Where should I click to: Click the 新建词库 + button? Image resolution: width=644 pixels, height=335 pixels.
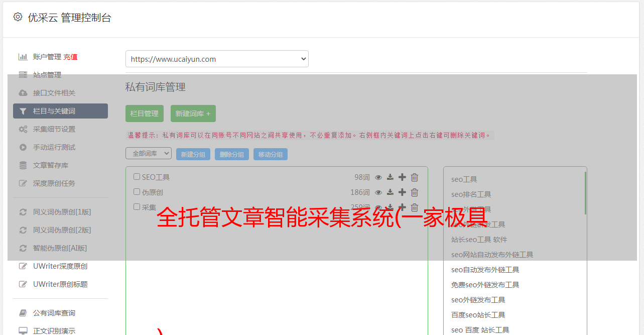pos(193,114)
